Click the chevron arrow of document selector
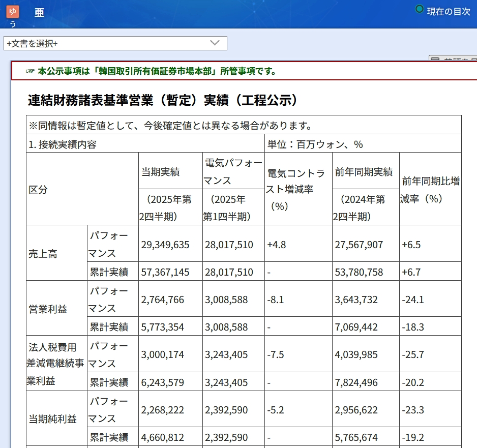This screenshot has height=448, width=477. pos(215,43)
